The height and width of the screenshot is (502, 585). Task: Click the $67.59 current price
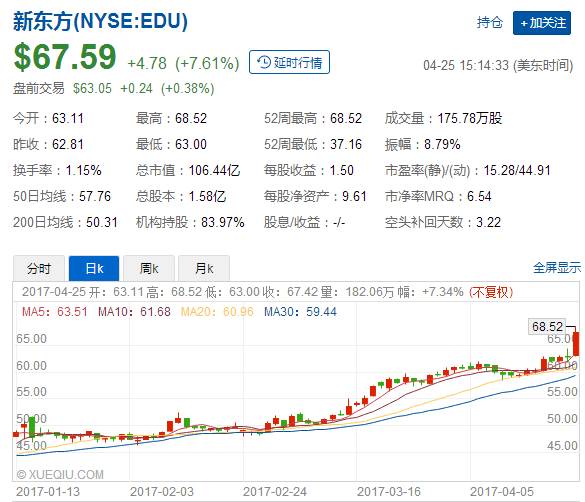(x=65, y=57)
